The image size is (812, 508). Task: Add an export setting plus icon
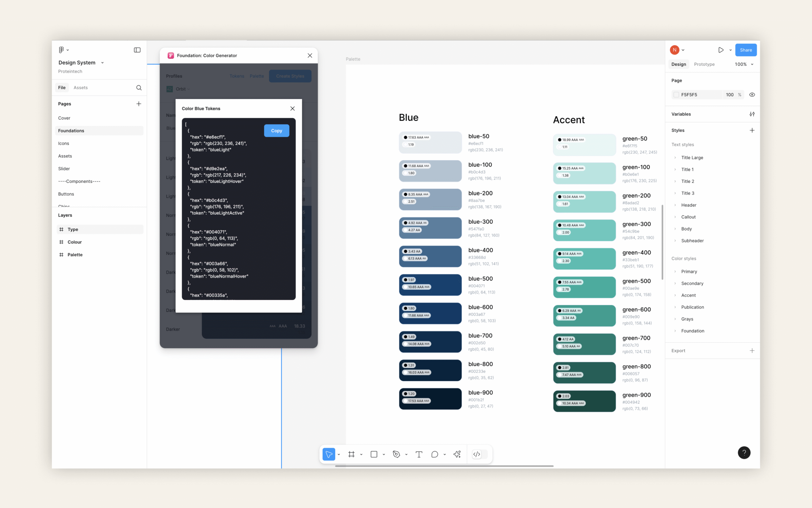[752, 351]
